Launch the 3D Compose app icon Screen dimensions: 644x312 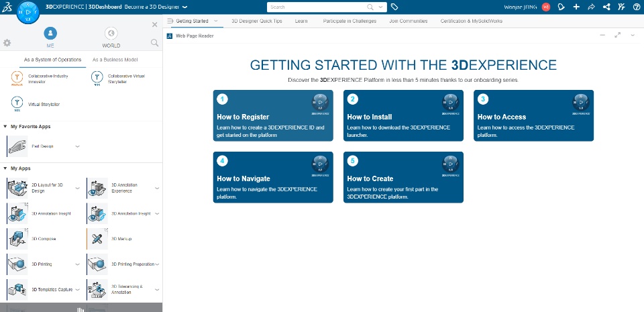click(17, 239)
